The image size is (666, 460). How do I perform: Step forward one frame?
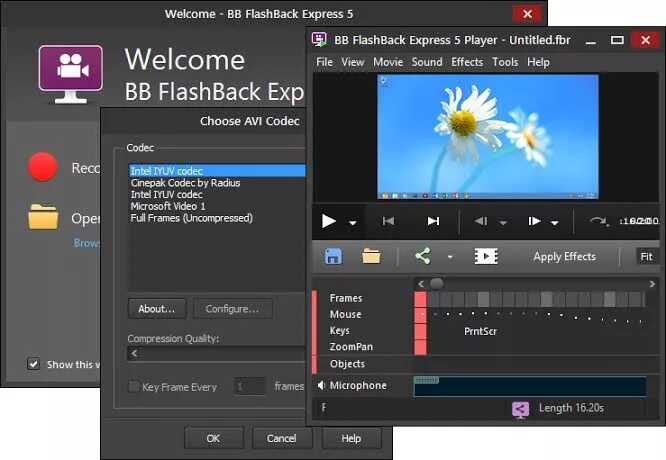[x=534, y=221]
